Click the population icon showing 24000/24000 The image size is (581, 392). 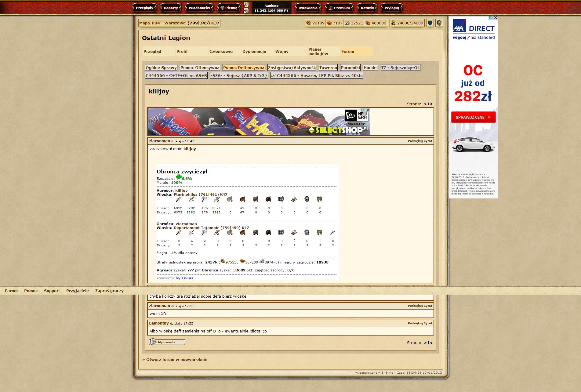[x=393, y=23]
